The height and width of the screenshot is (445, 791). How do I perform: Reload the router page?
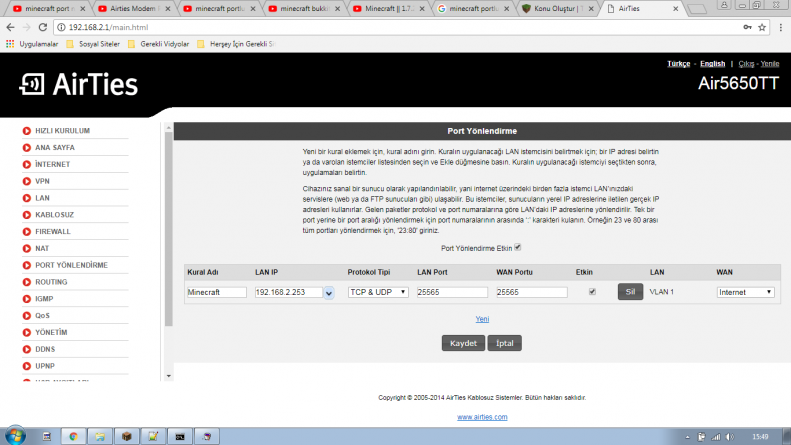pos(43,27)
